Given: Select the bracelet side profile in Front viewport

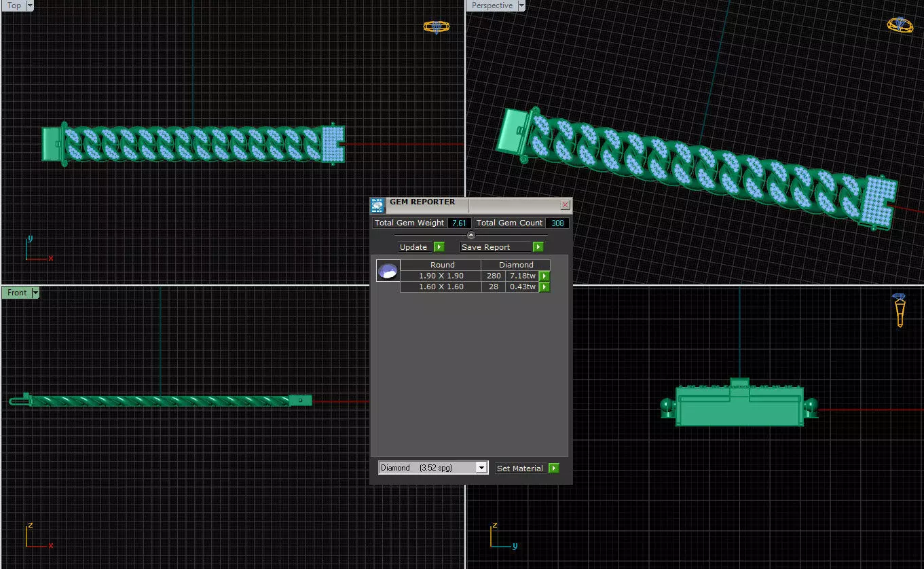Looking at the screenshot, I should click(161, 401).
